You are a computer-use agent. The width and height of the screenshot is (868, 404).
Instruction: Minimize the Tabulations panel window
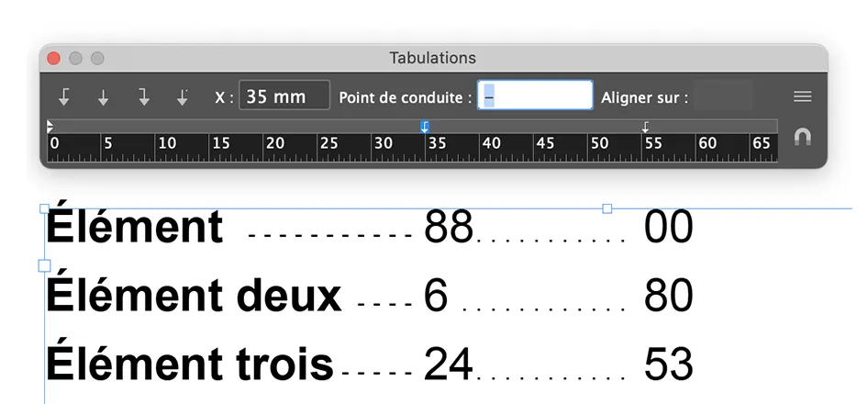tap(75, 58)
